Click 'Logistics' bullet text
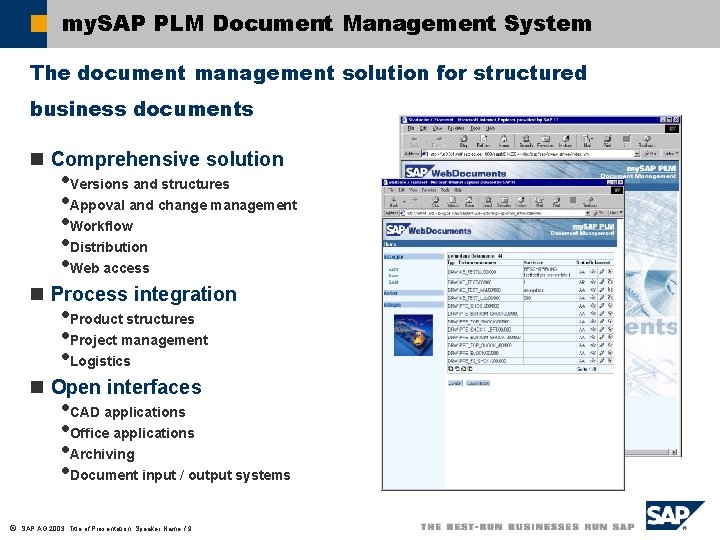 (100, 361)
